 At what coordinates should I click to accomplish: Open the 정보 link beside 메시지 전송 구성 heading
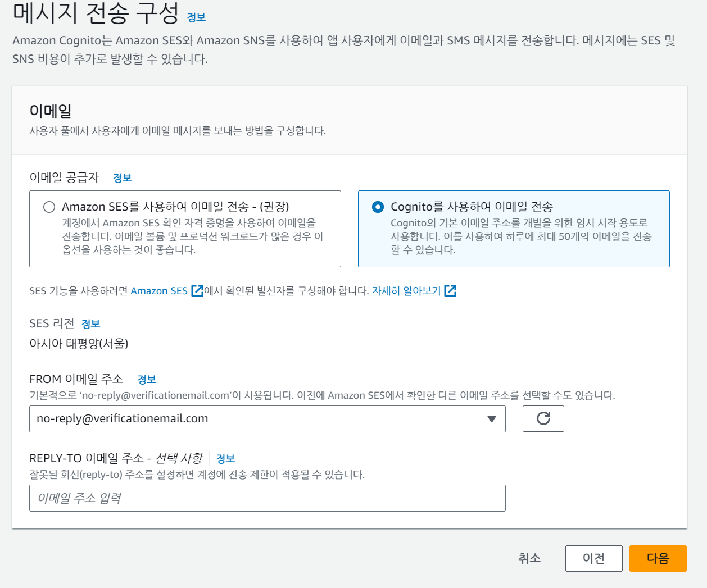click(196, 17)
